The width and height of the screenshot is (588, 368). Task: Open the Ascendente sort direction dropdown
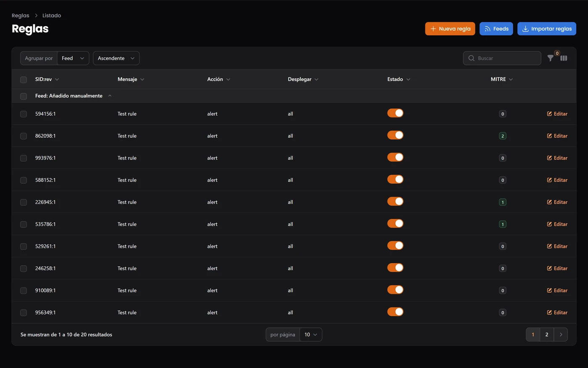point(116,58)
